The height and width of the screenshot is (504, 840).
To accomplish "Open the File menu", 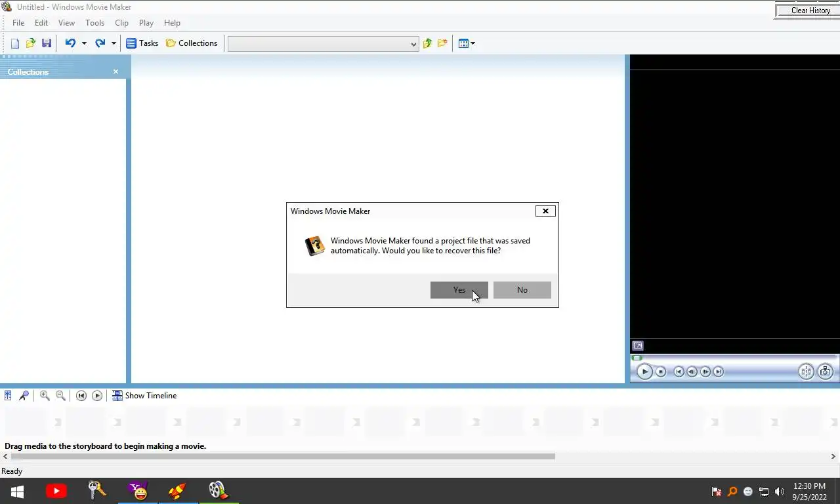I will 18,23.
